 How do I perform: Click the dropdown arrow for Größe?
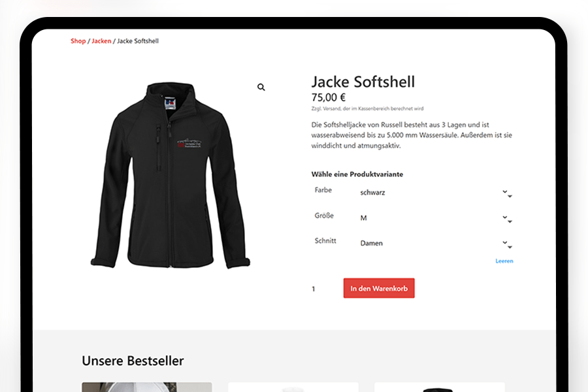(507, 219)
